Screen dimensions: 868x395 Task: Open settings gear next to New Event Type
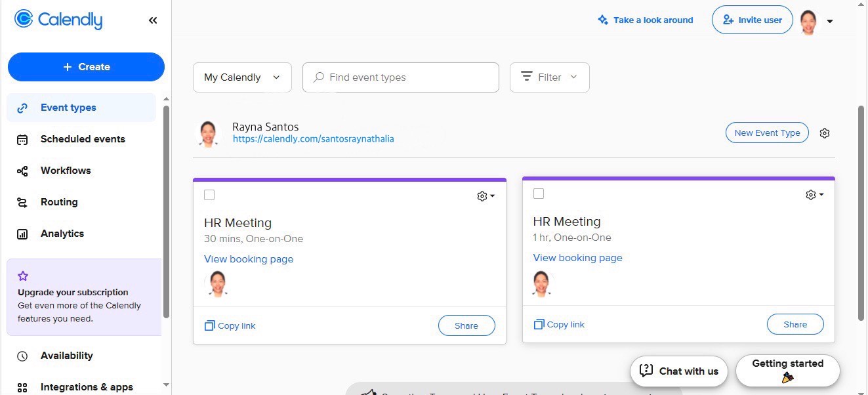point(825,133)
